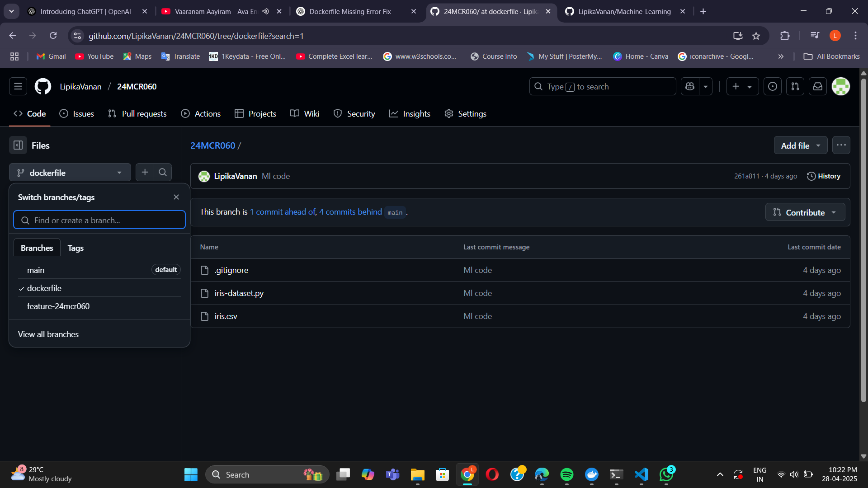The image size is (868, 488).
Task: Open Chrome three-dot menu
Action: point(855,36)
